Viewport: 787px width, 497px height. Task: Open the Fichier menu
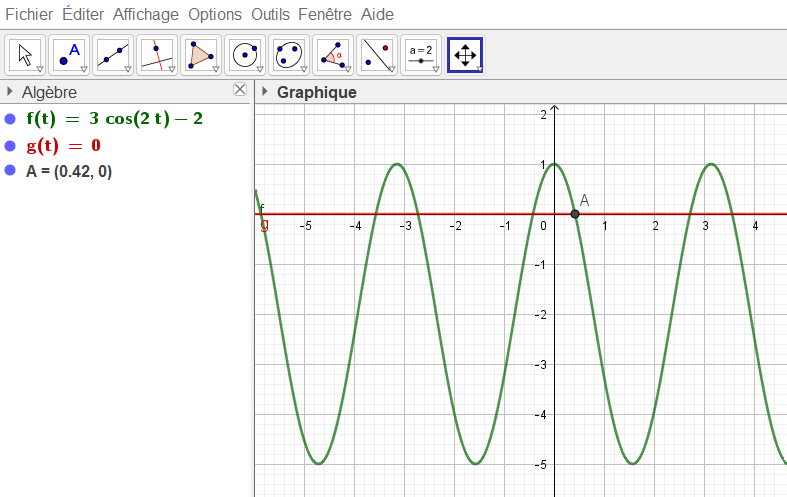[28, 14]
